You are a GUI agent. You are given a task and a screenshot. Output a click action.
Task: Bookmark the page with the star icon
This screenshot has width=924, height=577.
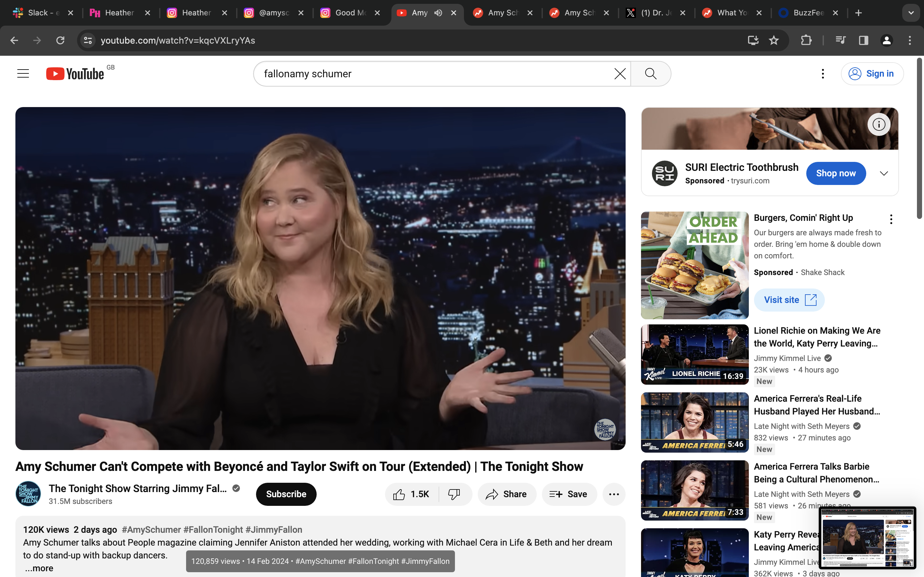click(x=774, y=40)
